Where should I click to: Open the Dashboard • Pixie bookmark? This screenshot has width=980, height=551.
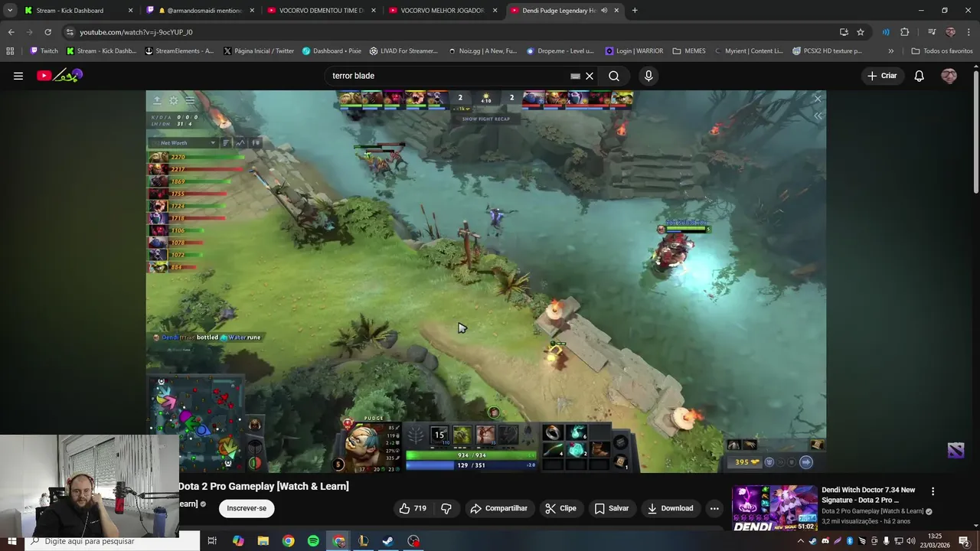332,51
